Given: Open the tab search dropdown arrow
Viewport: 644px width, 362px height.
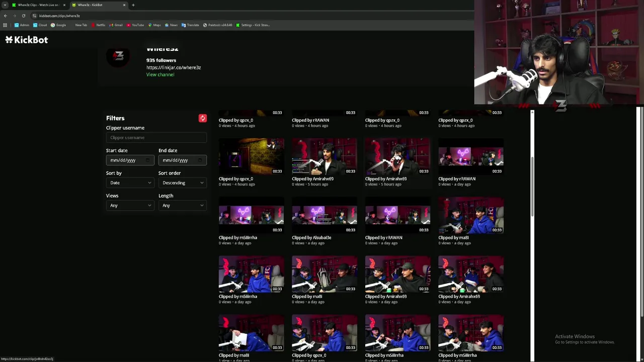Looking at the screenshot, I should tap(5, 5).
